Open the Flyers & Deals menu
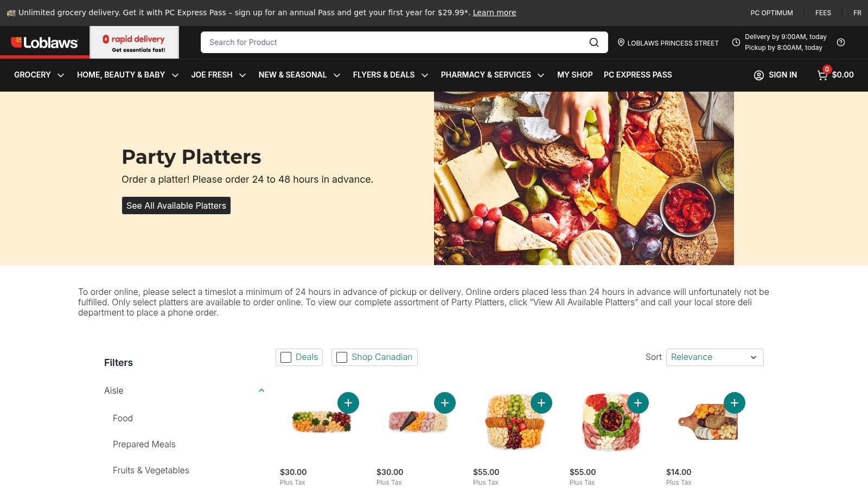Viewport: 868px width, 488px height. point(390,75)
